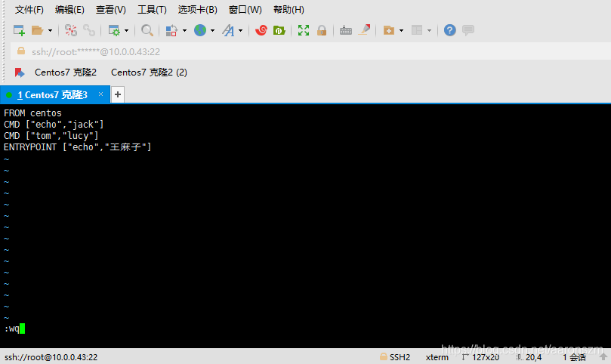This screenshot has width=611, height=364.
Task: Close the Centos7 克隆3 tab
Action: pos(100,94)
